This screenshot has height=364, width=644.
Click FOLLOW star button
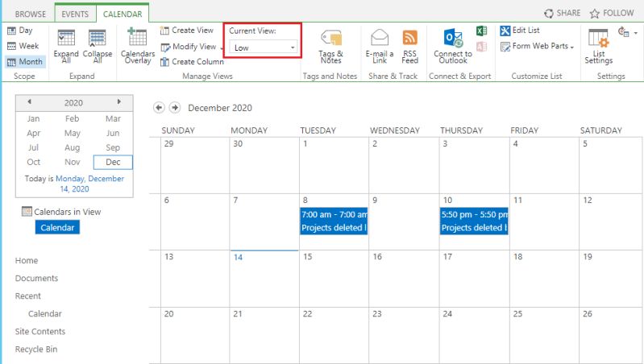coord(612,13)
